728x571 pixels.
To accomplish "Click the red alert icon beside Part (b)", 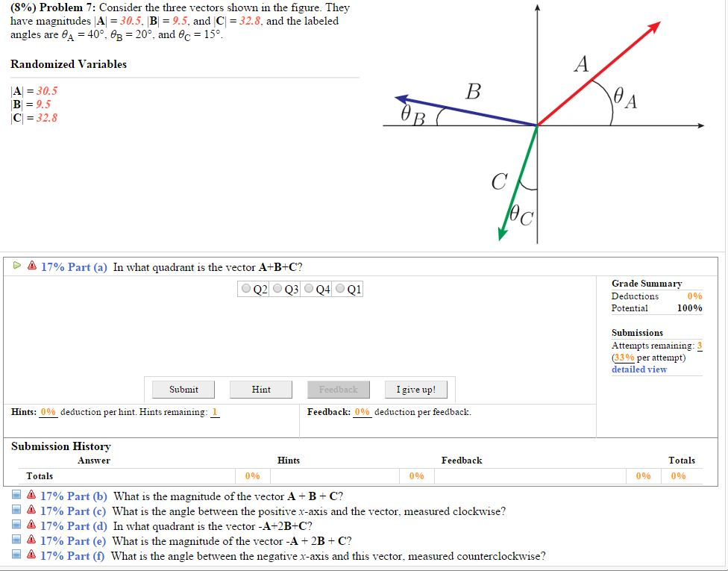I will [x=31, y=495].
